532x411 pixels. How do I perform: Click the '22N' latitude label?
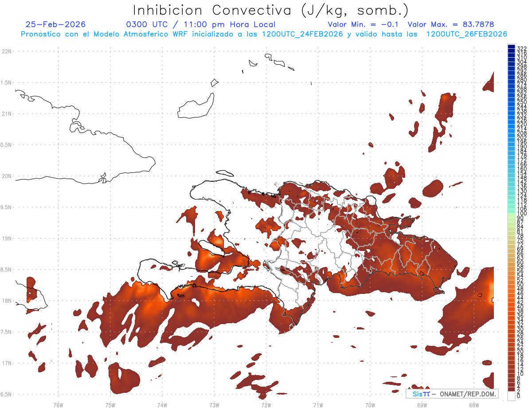(x=6, y=51)
